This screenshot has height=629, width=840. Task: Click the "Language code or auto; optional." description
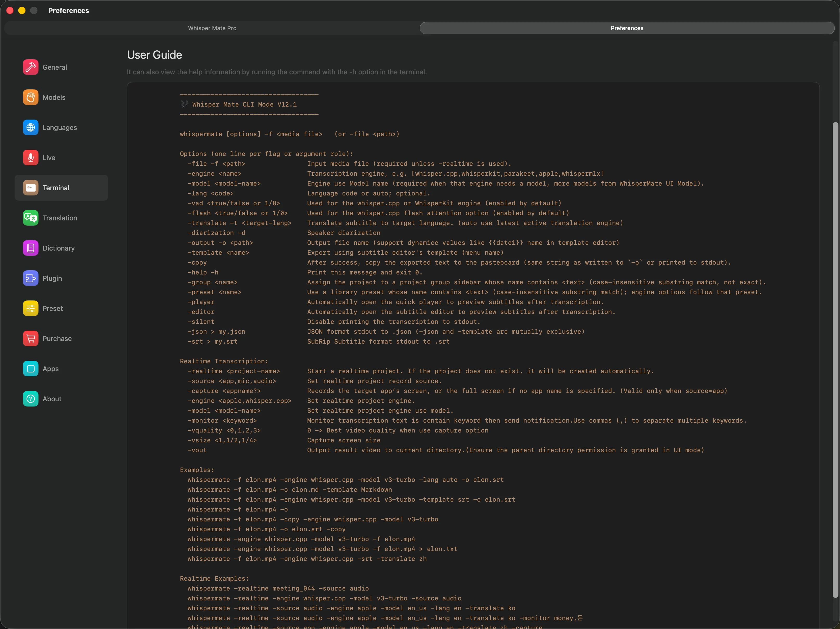point(369,193)
